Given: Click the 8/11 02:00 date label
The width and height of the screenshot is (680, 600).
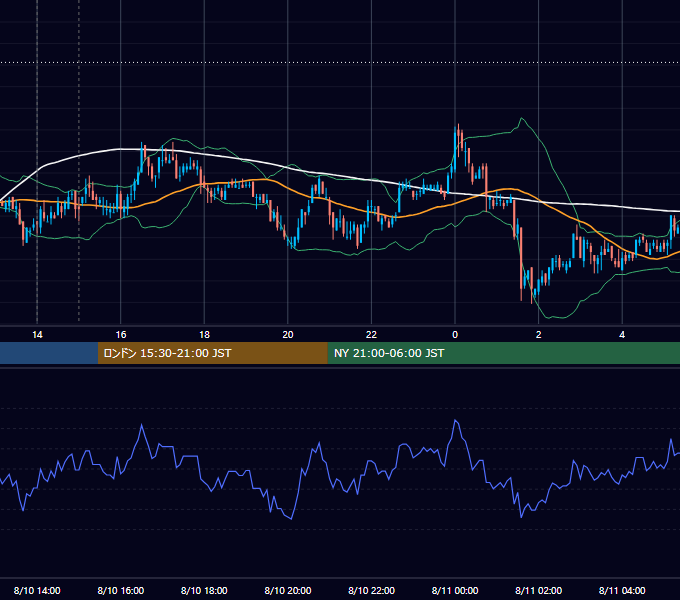Looking at the screenshot, I should tap(539, 590).
